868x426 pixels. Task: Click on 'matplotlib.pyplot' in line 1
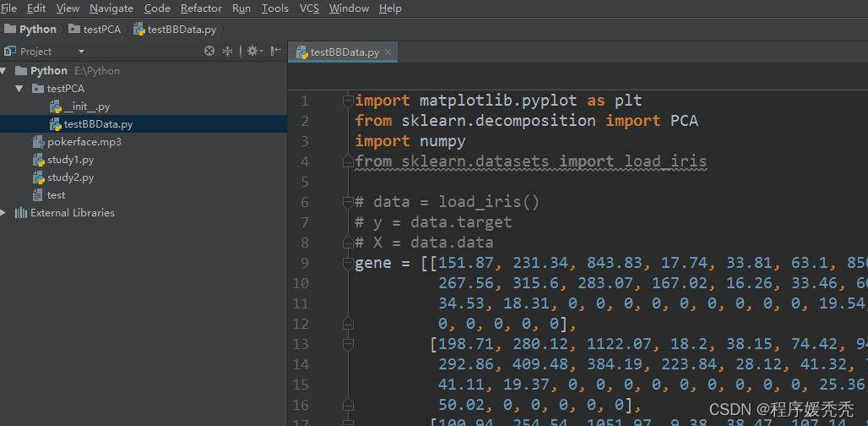[x=498, y=101]
